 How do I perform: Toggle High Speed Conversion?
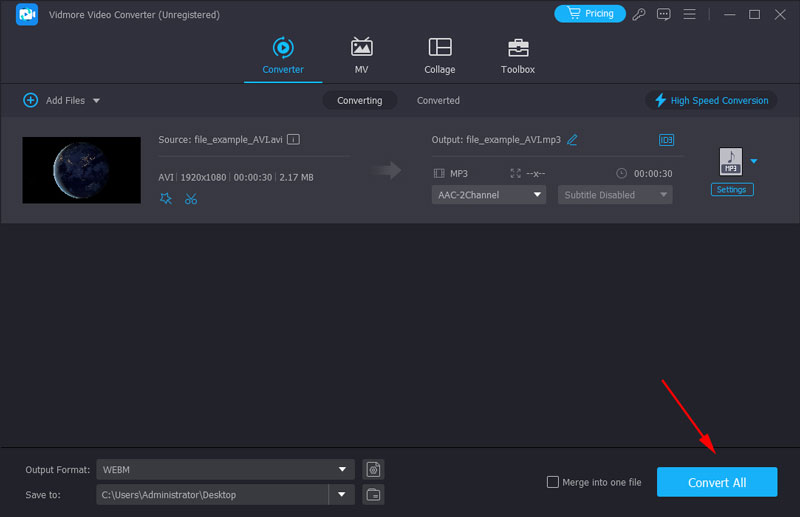(x=711, y=100)
